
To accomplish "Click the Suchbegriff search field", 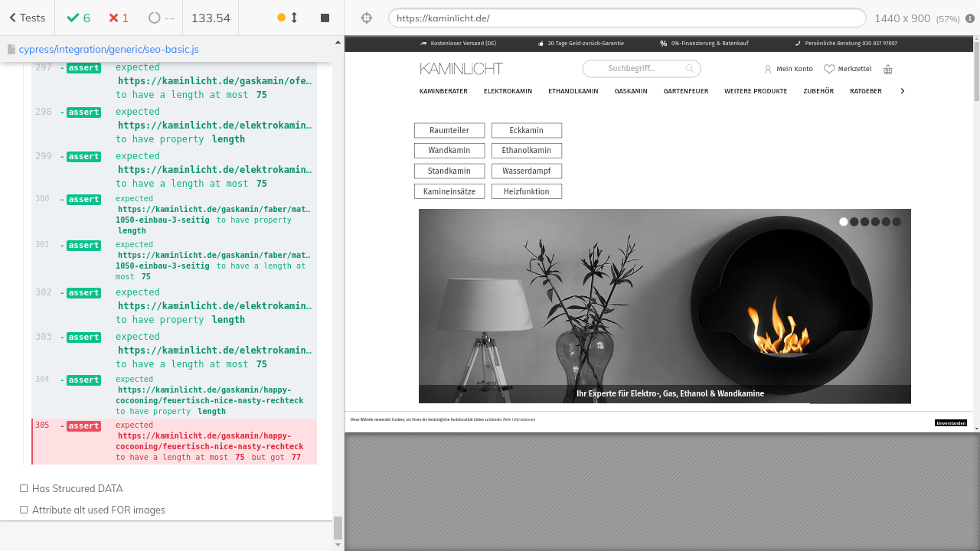I will (x=632, y=69).
